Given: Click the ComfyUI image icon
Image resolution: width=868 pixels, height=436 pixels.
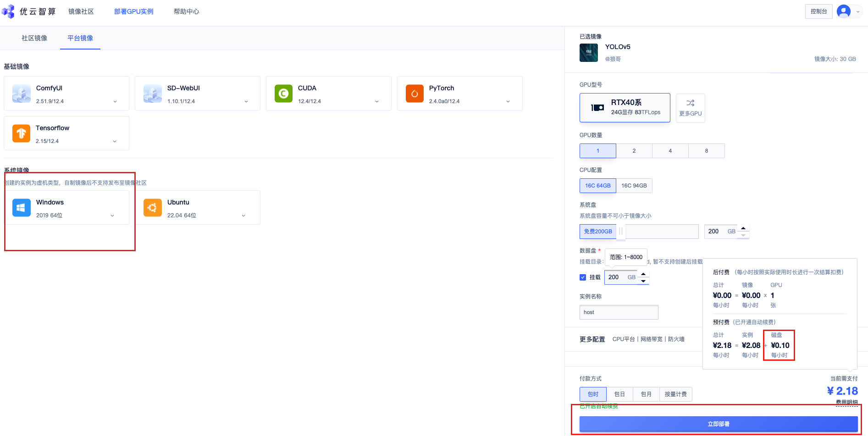Looking at the screenshot, I should pyautogui.click(x=22, y=94).
